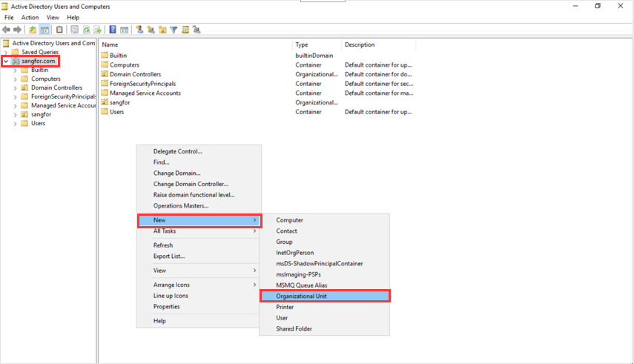Screen dimensions: 634x364
Task: Select Group in the New submenu
Action: (284, 242)
